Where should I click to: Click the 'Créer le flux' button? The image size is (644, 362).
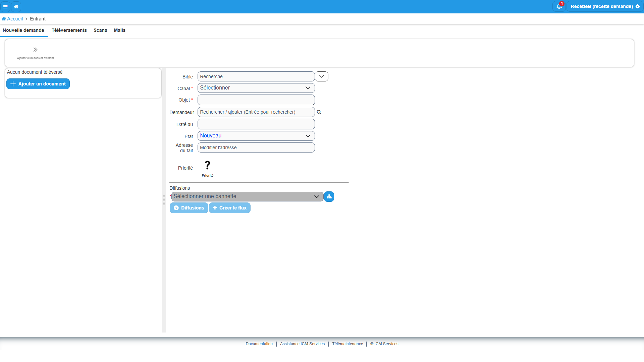click(230, 208)
